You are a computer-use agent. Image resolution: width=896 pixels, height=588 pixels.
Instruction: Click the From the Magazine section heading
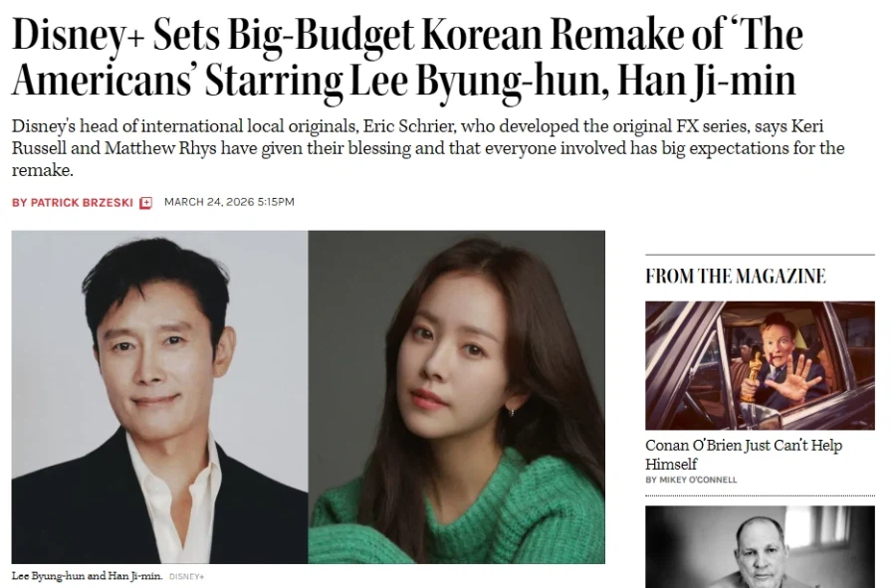point(736,277)
